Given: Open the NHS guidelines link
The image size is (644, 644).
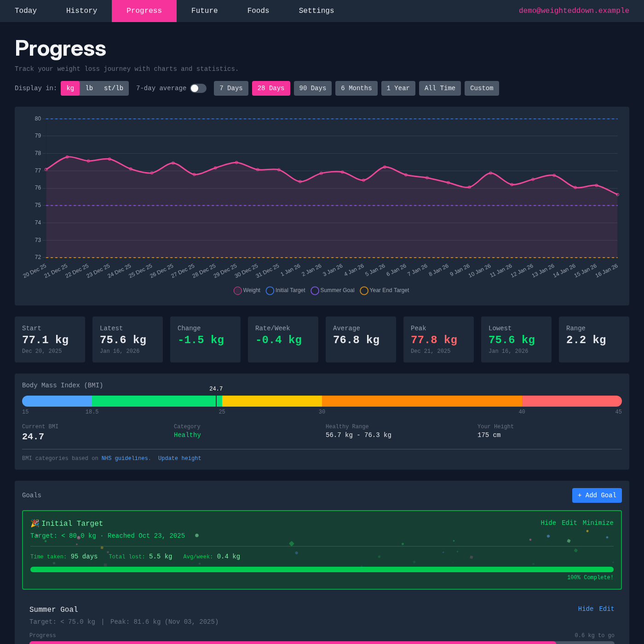Looking at the screenshot, I should 124,458.
